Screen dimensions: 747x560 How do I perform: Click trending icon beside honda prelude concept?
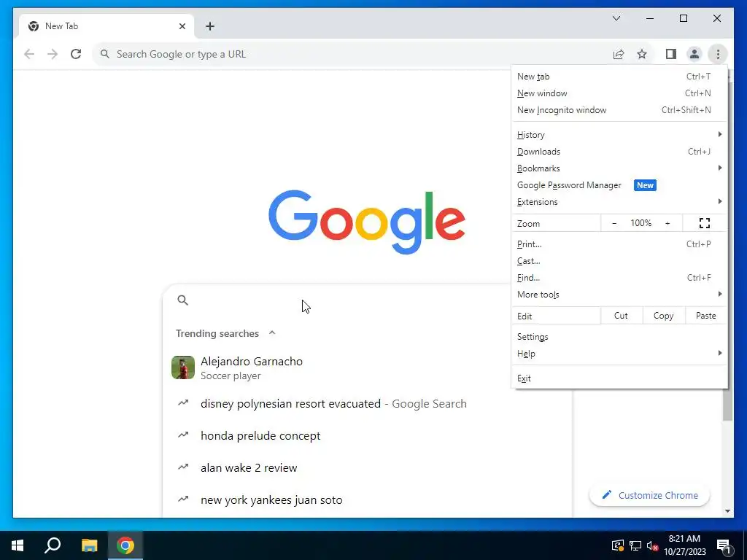[183, 435]
